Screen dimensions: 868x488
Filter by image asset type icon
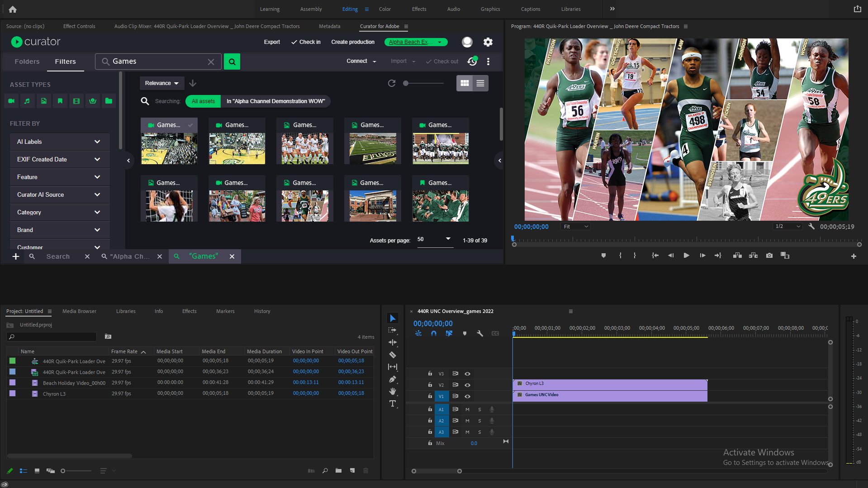[x=43, y=101]
